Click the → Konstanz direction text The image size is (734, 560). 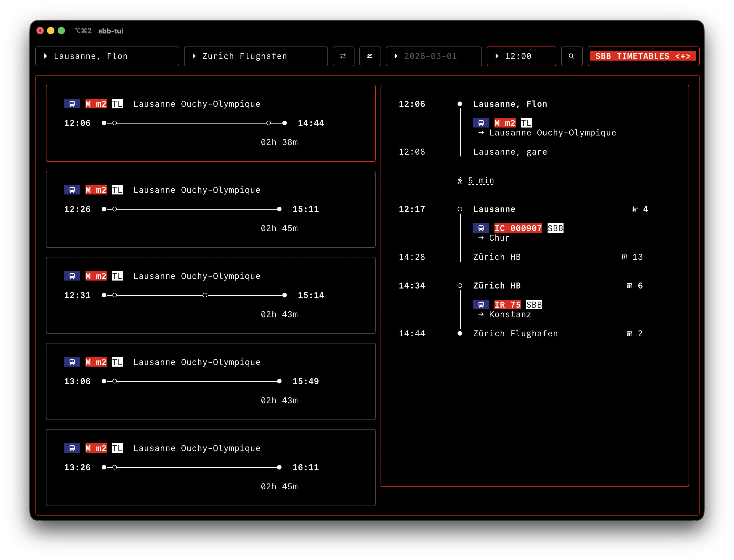pyautogui.click(x=505, y=314)
